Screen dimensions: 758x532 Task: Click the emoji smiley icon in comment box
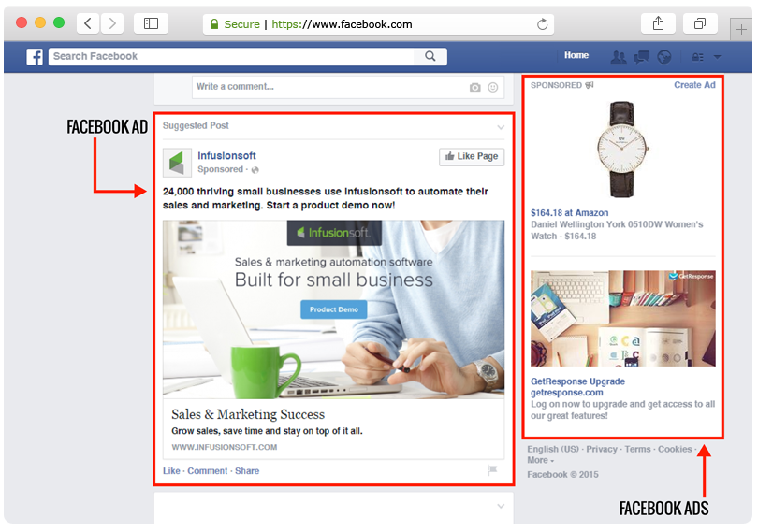(493, 87)
